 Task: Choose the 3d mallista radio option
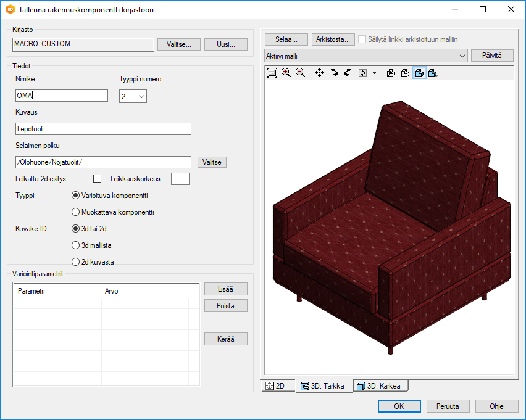tap(76, 245)
